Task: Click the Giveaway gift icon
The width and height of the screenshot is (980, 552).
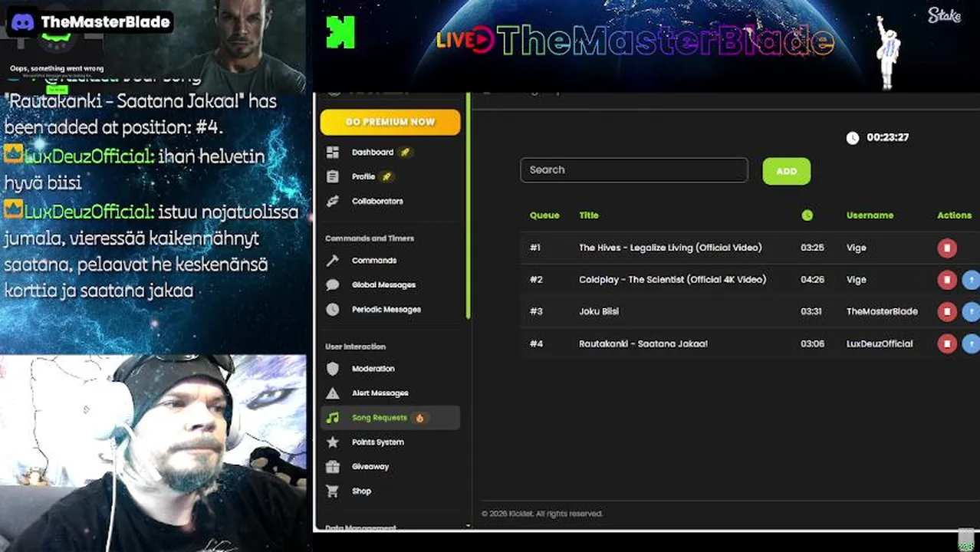Action: [x=333, y=467]
